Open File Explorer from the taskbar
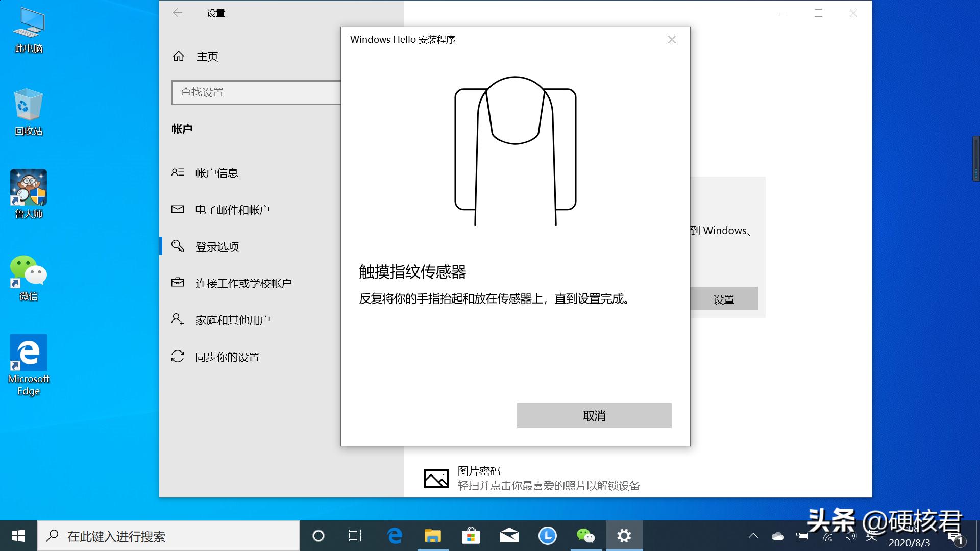Screen dimensions: 980x551 [x=432, y=536]
